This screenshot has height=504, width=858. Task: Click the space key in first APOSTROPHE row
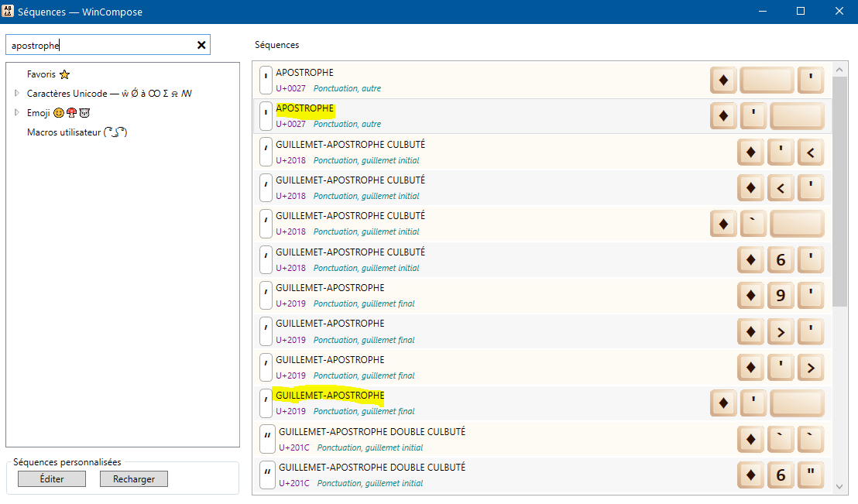(x=767, y=81)
